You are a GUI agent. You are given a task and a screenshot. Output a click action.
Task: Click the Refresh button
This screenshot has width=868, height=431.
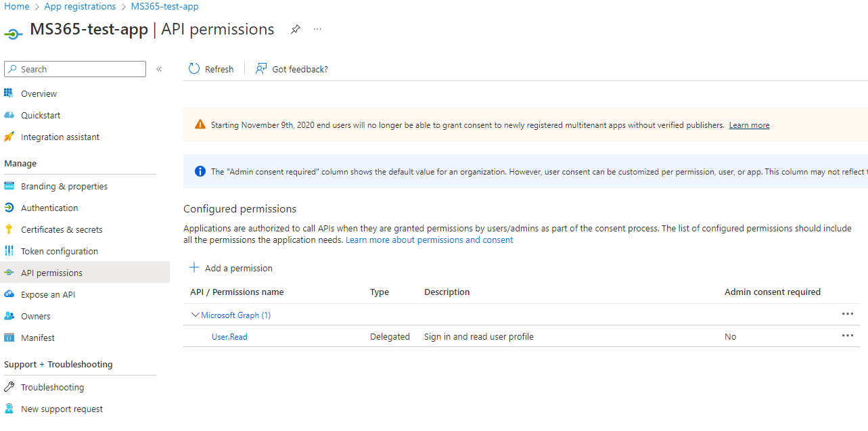click(211, 69)
